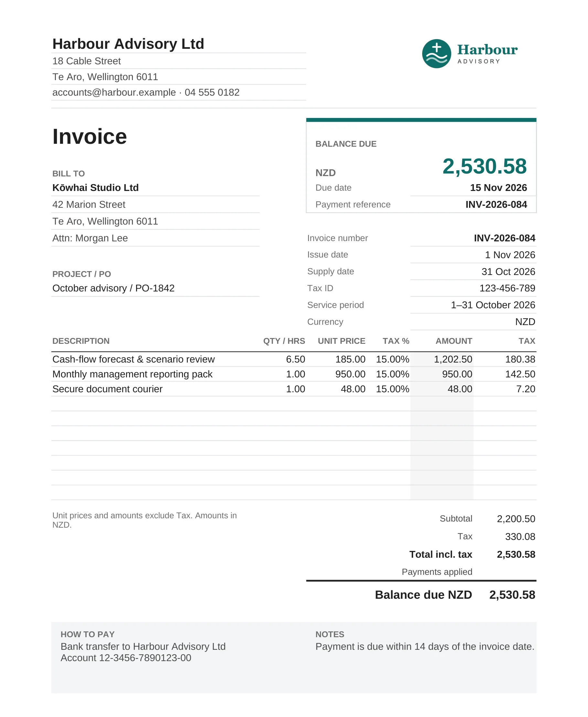Viewport: 588px width, 717px height.
Task: Click the Balance due NZD label at bottom
Action: click(423, 595)
